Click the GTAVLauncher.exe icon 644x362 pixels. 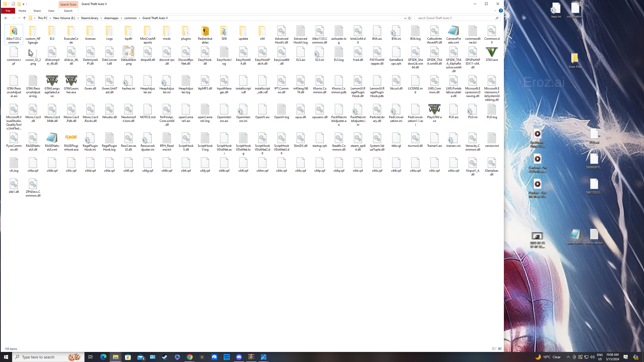tap(71, 81)
